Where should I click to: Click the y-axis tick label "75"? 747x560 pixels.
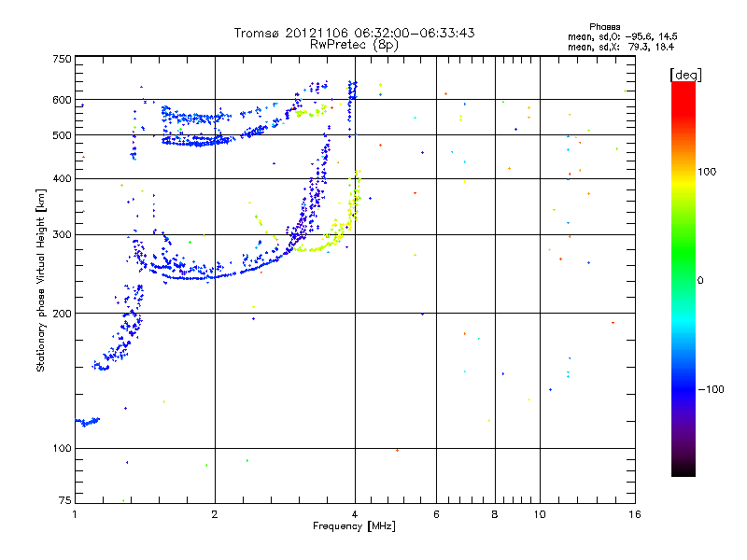pos(65,500)
